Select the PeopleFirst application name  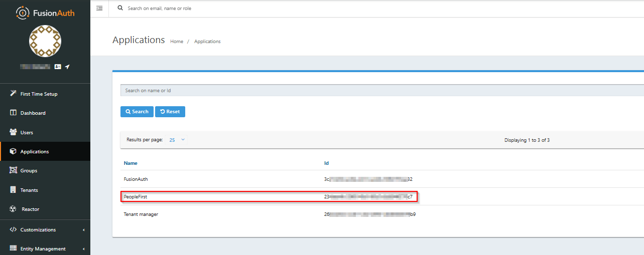pos(136,197)
